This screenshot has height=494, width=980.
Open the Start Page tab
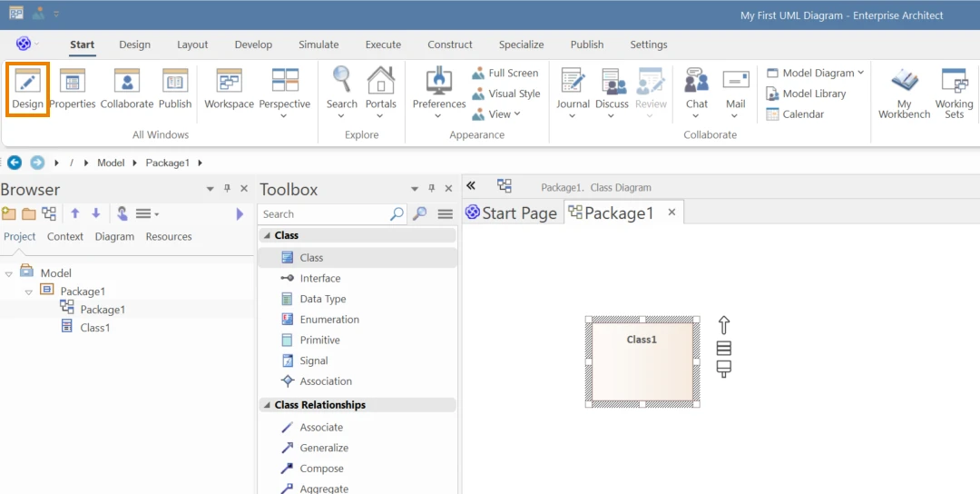(511, 213)
